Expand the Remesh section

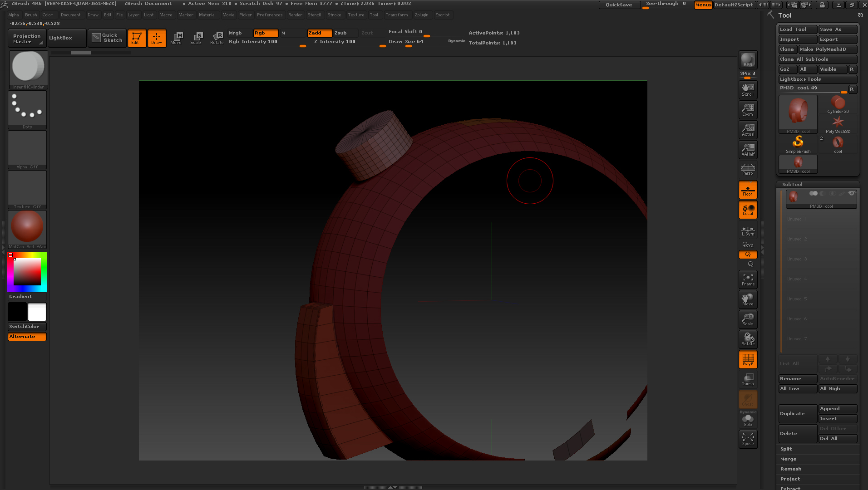click(x=790, y=469)
